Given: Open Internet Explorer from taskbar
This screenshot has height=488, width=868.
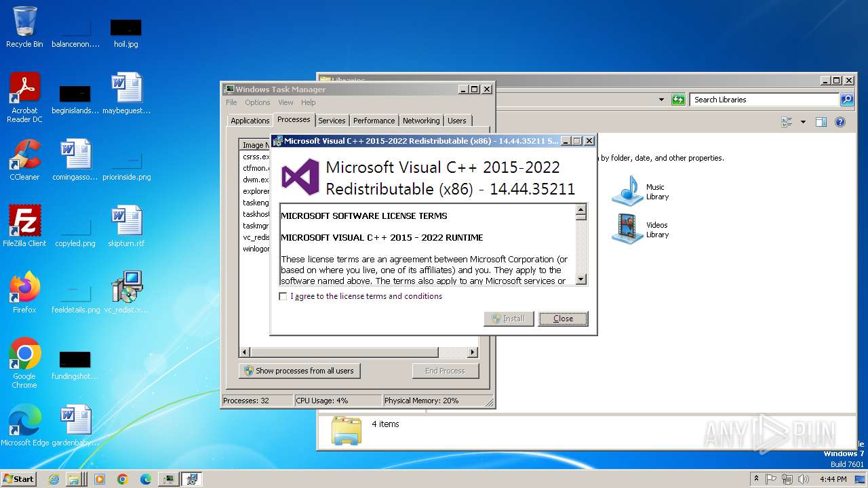Looking at the screenshot, I should [54, 479].
